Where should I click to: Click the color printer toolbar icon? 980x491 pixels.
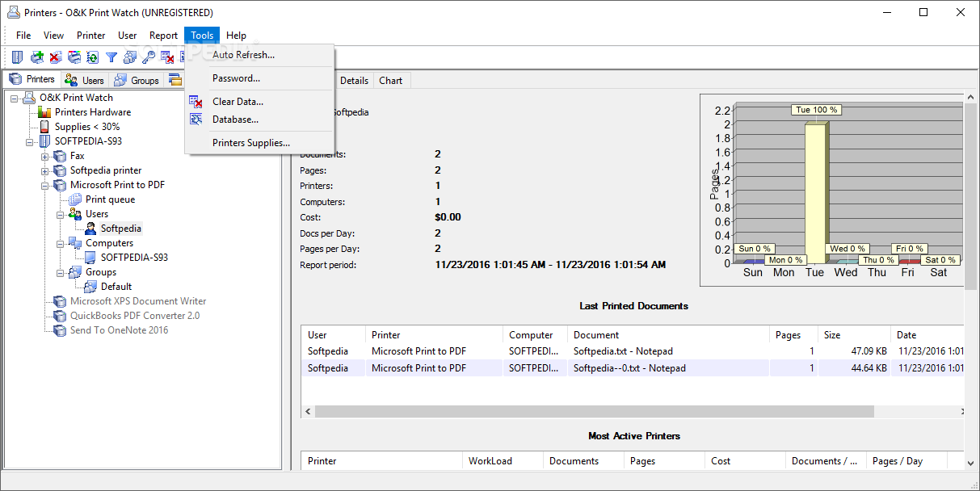[74, 57]
